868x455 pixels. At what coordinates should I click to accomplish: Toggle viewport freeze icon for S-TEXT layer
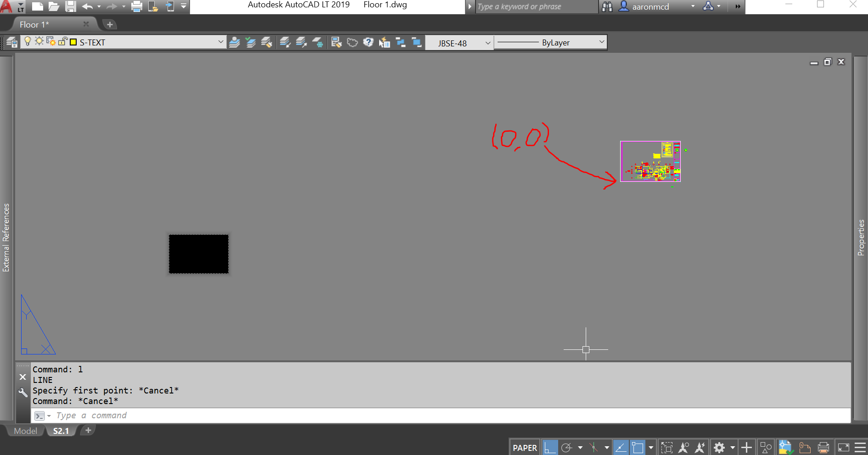pos(51,42)
